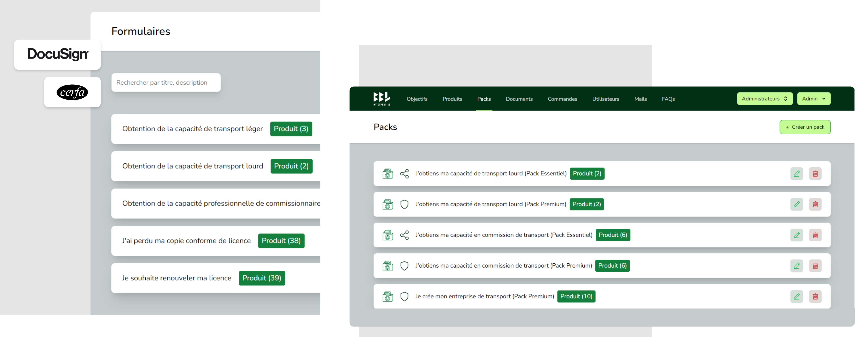Click shield icon of transport lourd Pack Premium
Viewport: 868px width, 337px height.
[x=404, y=204]
